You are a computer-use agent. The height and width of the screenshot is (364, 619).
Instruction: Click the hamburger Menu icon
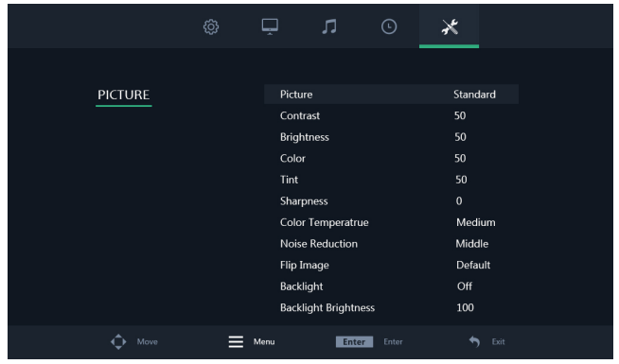pos(236,341)
